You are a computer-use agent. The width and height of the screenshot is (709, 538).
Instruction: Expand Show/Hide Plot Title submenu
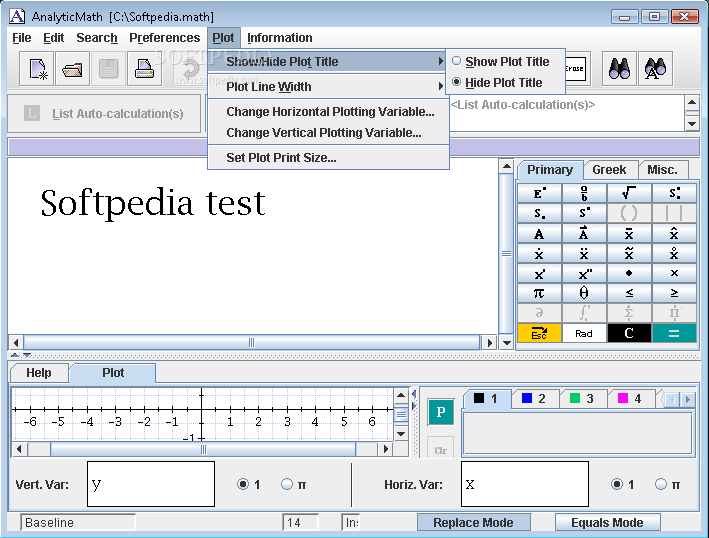[x=328, y=61]
